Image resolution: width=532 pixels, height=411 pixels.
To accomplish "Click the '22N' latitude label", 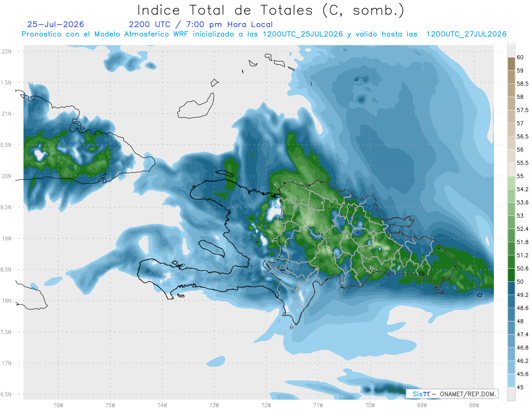I will tap(7, 51).
